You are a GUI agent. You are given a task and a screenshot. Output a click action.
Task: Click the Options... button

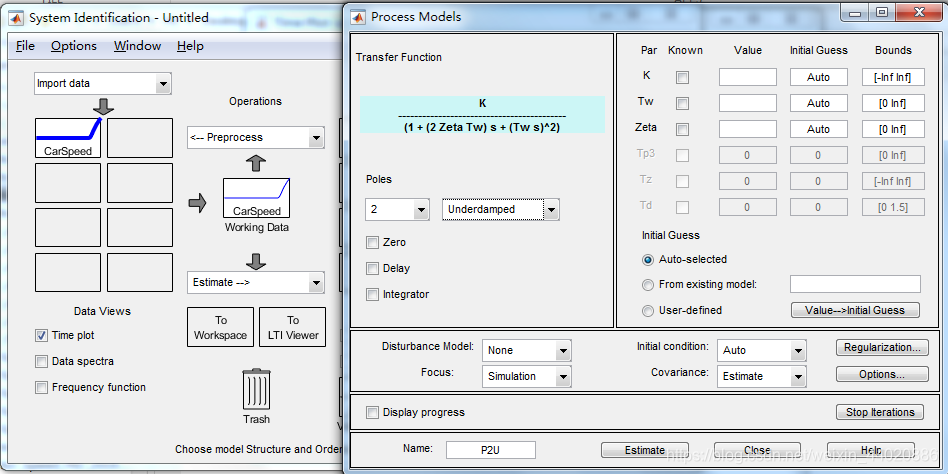882,375
